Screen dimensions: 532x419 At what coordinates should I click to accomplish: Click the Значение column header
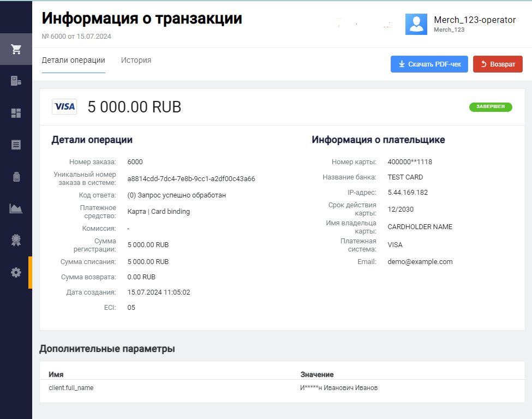[317, 374]
